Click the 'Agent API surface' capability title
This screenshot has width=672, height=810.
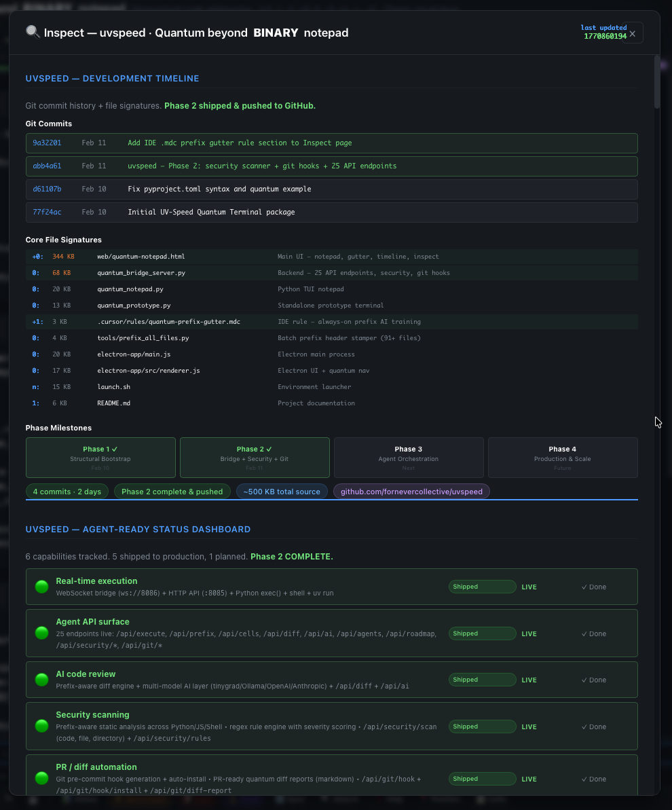[92, 622]
